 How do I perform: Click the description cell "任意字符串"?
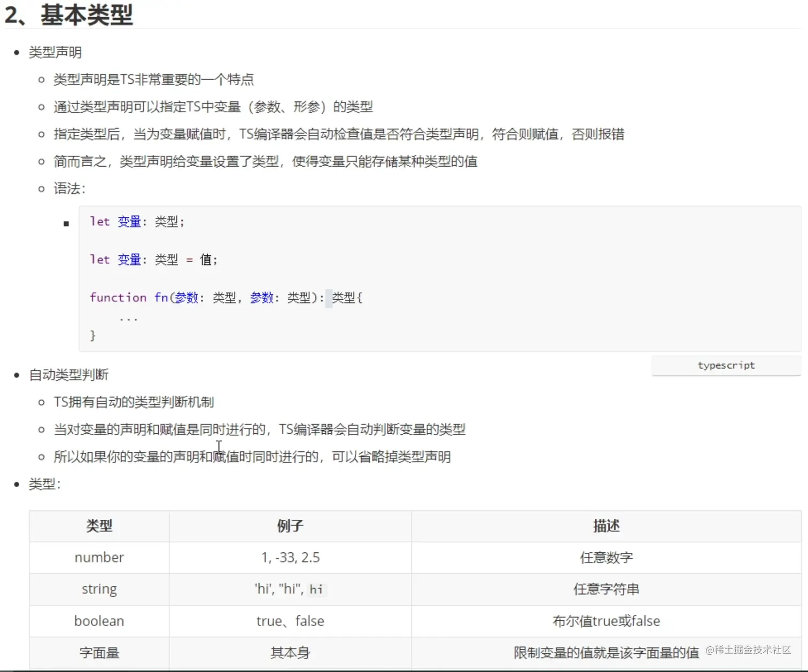pyautogui.click(x=607, y=589)
